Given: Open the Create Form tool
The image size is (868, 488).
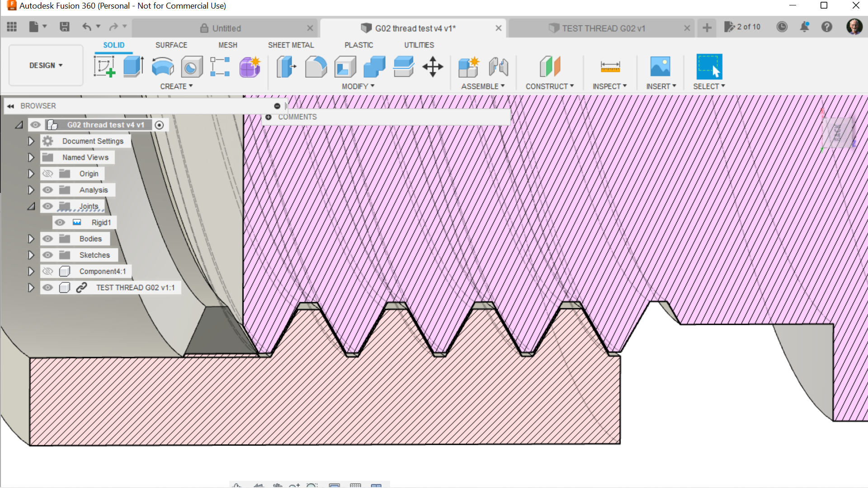Looking at the screenshot, I should tap(249, 67).
